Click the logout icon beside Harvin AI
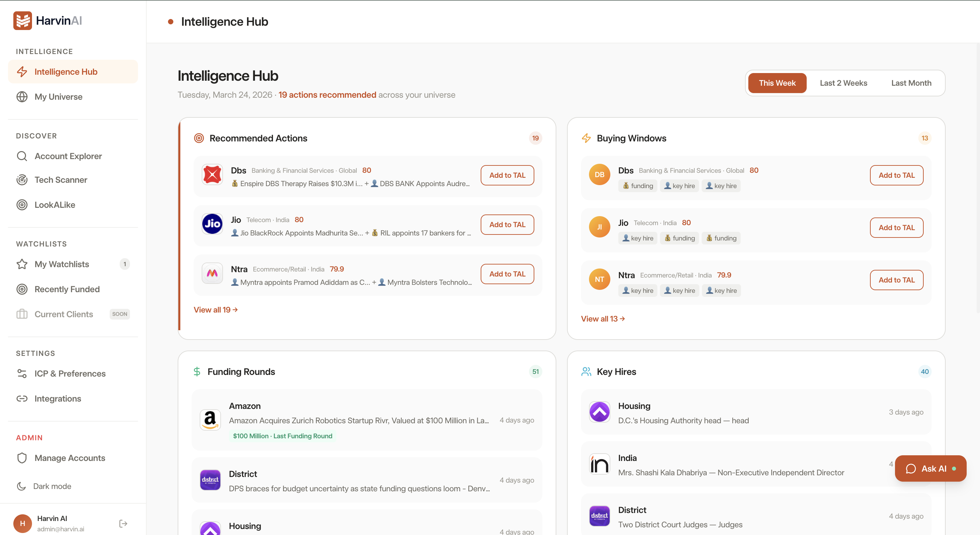This screenshot has height=535, width=980. pos(123,524)
